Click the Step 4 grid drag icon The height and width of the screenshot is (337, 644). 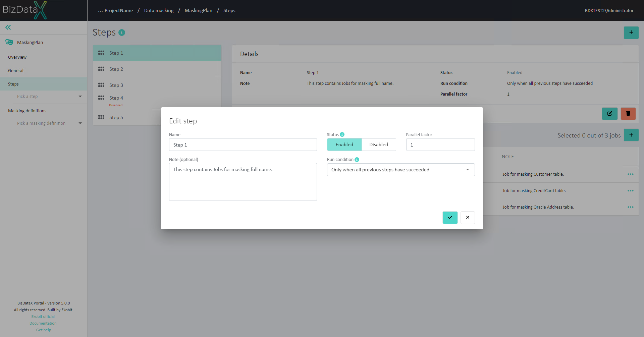[x=101, y=98]
